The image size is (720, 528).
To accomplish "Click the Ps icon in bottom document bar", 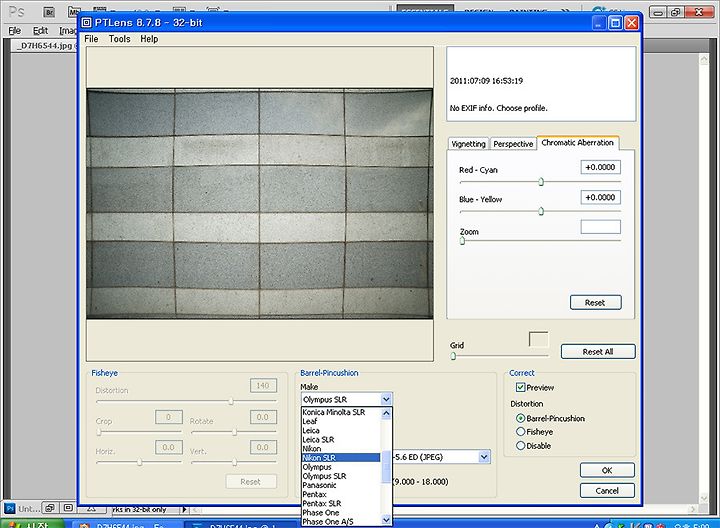I will click(10, 508).
